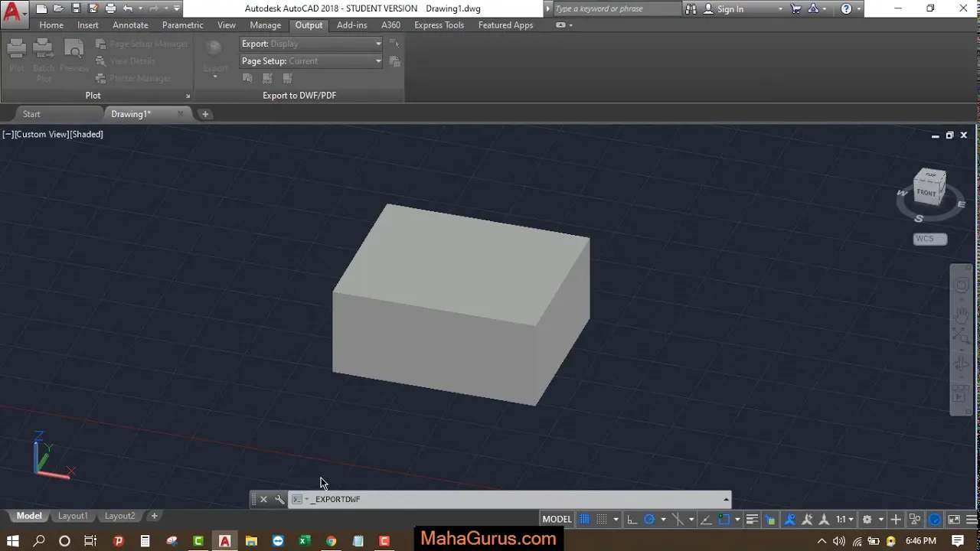Open Plot panel dialog launcher arrow
Viewport: 980px width, 551px height.
tap(188, 96)
